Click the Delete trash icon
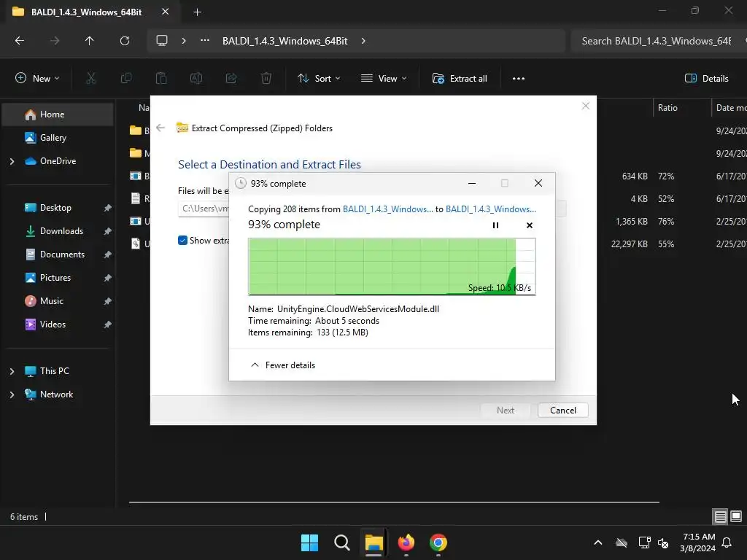 pyautogui.click(x=266, y=79)
